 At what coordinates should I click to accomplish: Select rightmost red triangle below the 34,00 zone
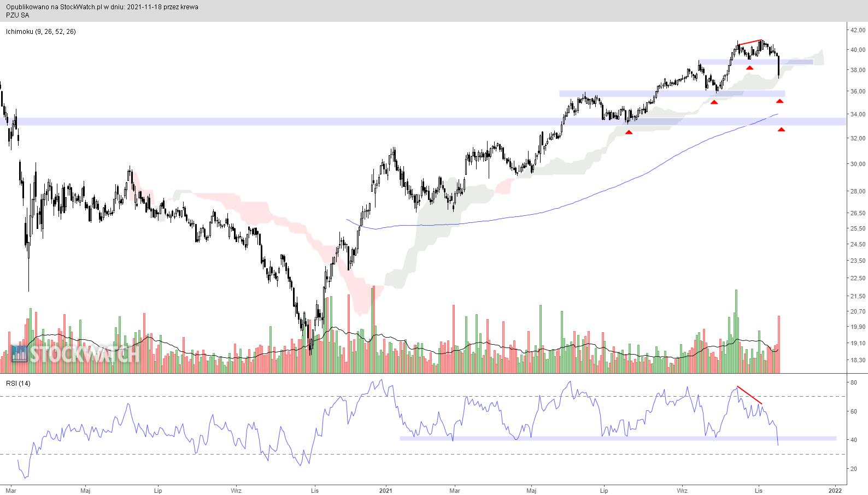pyautogui.click(x=782, y=129)
